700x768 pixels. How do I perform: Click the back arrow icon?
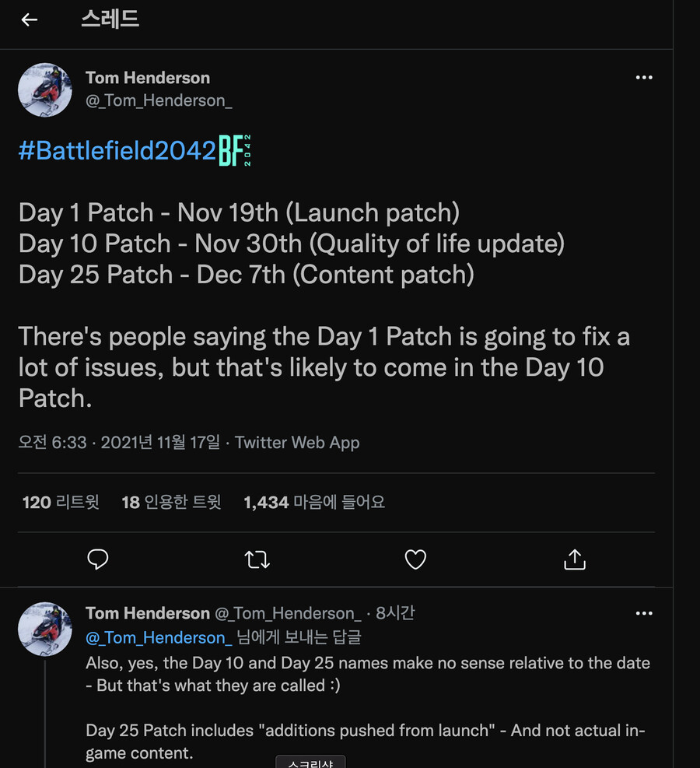[30, 20]
